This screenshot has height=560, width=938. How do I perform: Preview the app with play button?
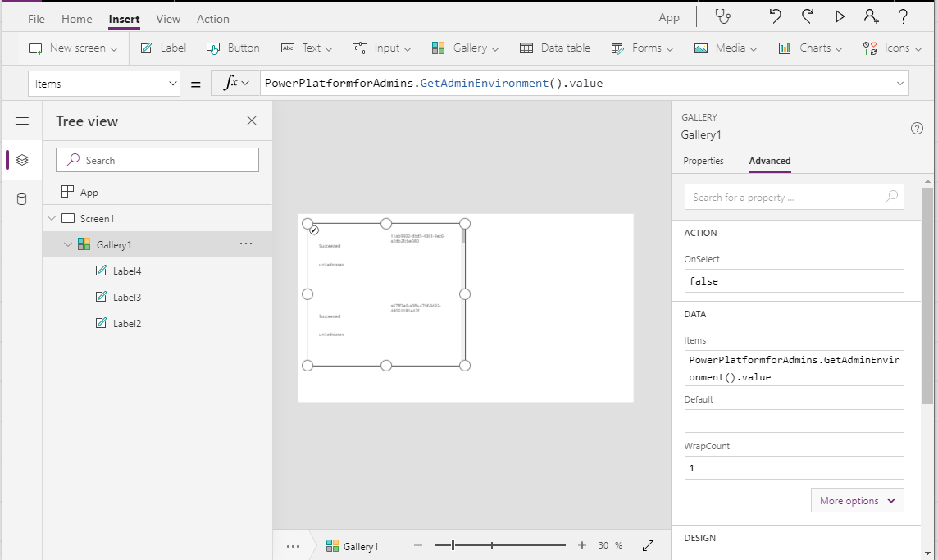click(x=840, y=16)
